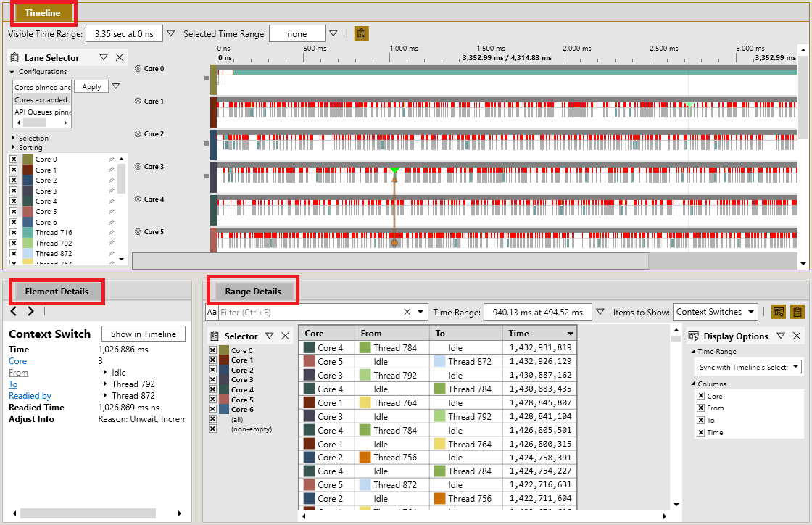Screen dimensions: 812x525
Task: Click the clipboard icon right of Items to Show
Action: [796, 311]
